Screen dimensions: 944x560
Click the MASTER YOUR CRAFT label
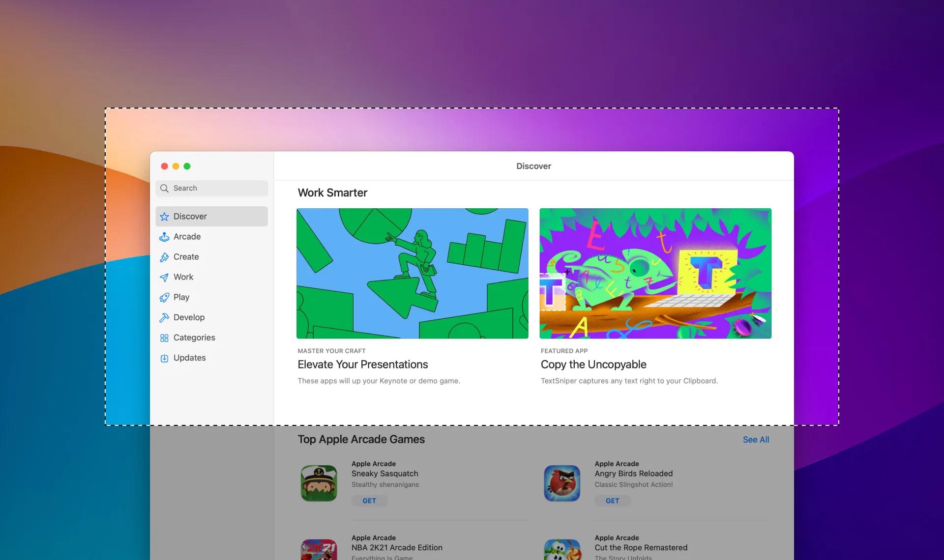coord(331,351)
